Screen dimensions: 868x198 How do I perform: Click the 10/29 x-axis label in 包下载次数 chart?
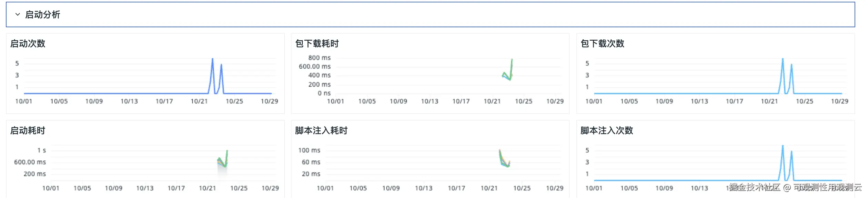coord(839,101)
